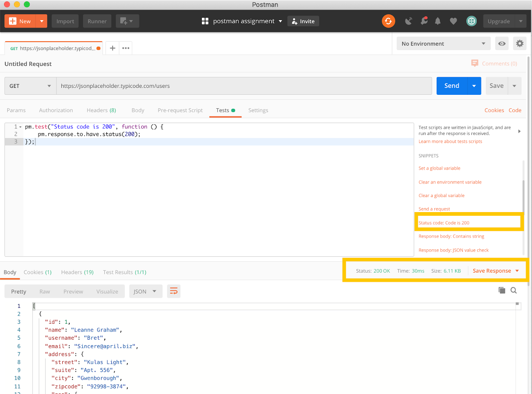Image resolution: width=532 pixels, height=394 pixels.
Task: Switch to the Authorization tab
Action: pos(56,110)
